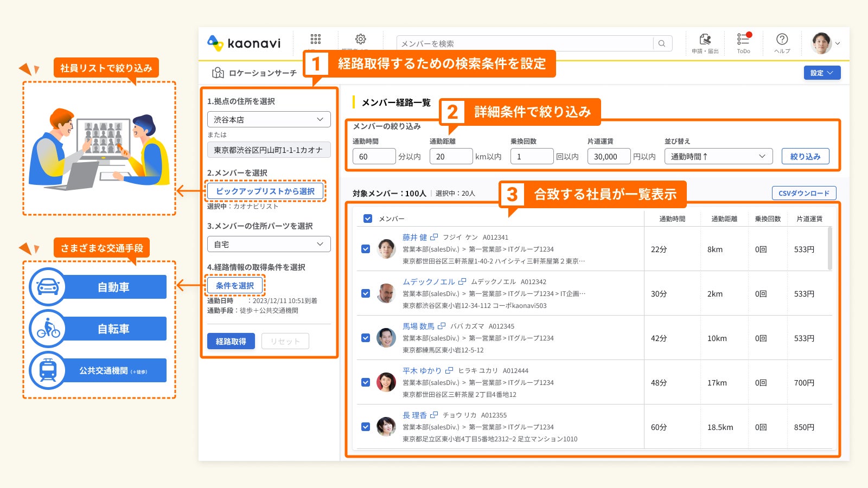The height and width of the screenshot is (488, 868).
Task: Open member link 長 理香
Action: pos(414,415)
